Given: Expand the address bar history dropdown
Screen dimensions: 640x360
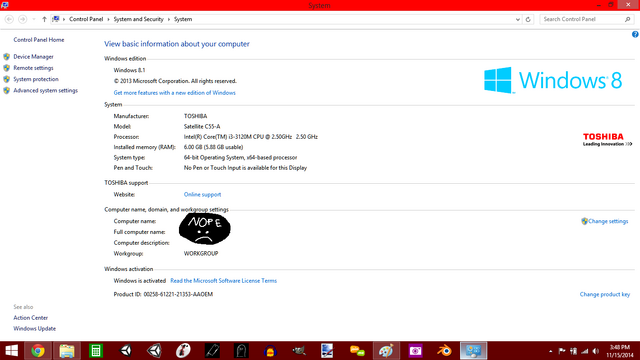Looking at the screenshot, I should coord(518,19).
